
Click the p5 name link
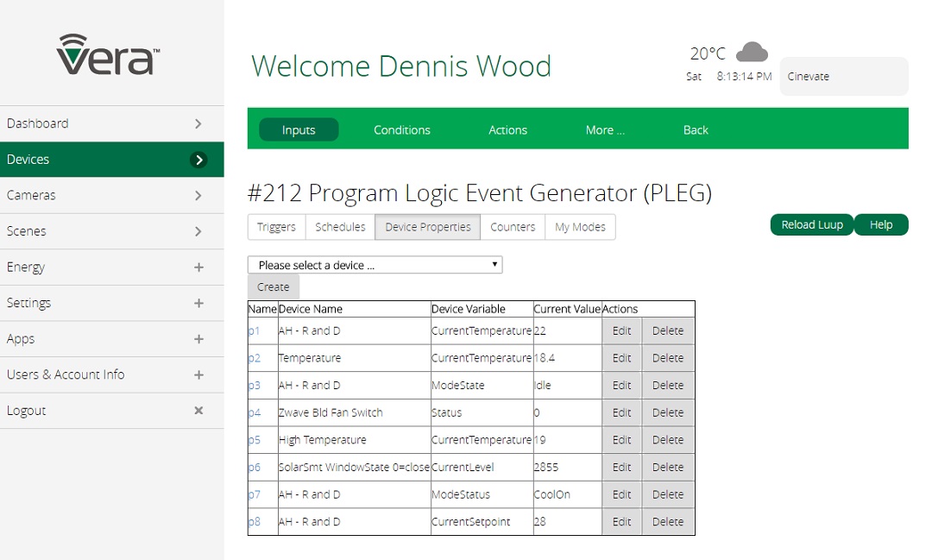pos(255,441)
